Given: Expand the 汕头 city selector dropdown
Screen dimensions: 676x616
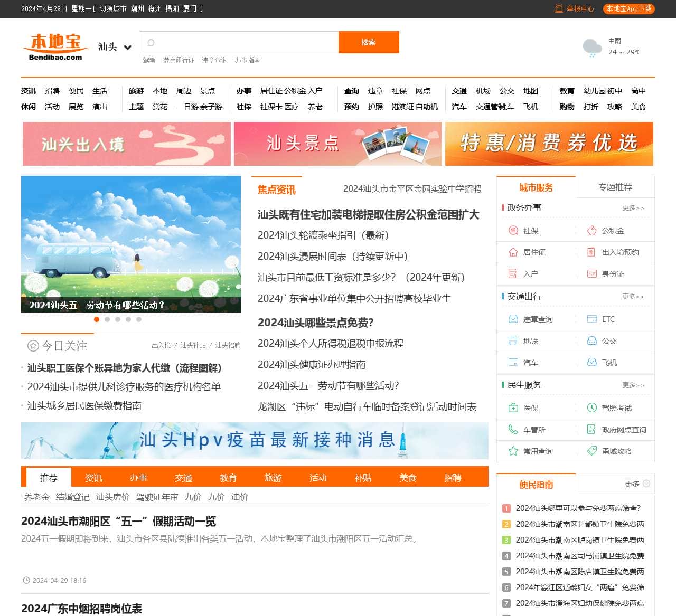Looking at the screenshot, I should click(x=127, y=47).
